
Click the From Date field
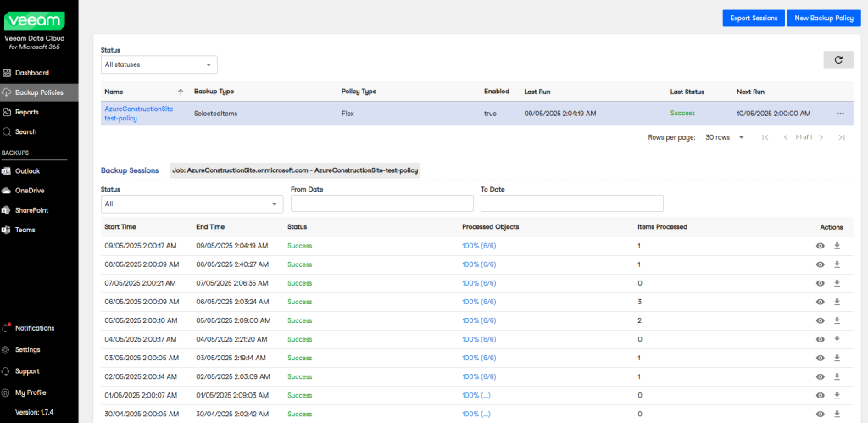click(382, 203)
